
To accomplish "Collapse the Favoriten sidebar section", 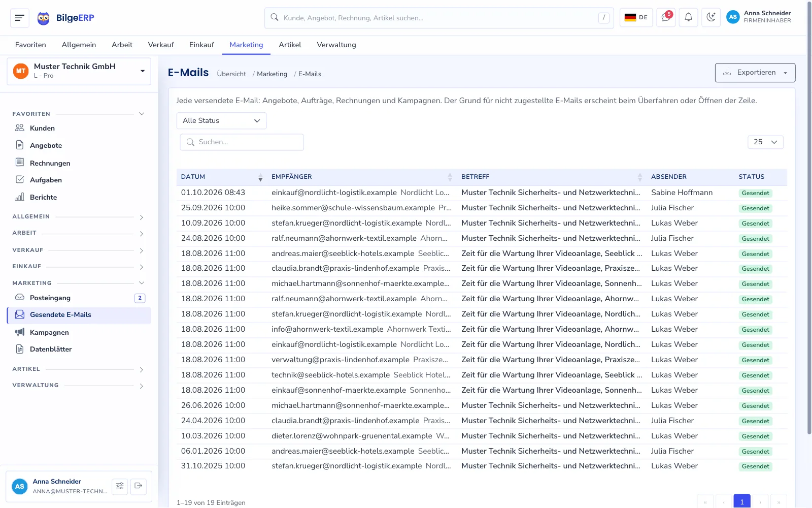I will point(79,114).
